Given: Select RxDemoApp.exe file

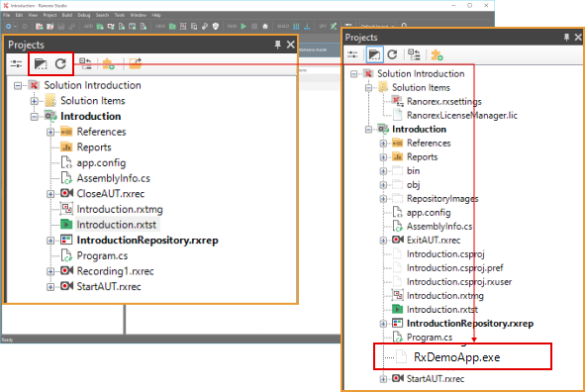Looking at the screenshot, I should [456, 357].
